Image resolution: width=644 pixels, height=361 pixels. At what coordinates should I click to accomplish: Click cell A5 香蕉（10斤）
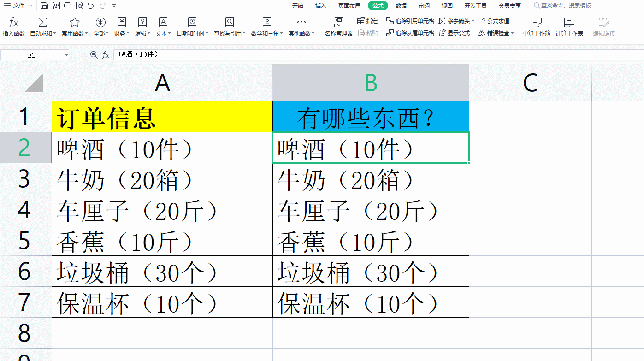point(162,240)
